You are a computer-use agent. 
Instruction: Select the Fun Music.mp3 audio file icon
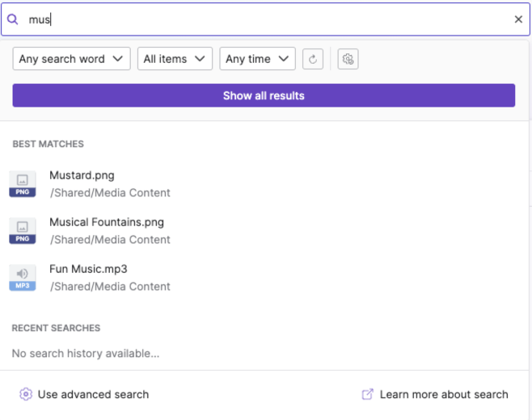23,277
